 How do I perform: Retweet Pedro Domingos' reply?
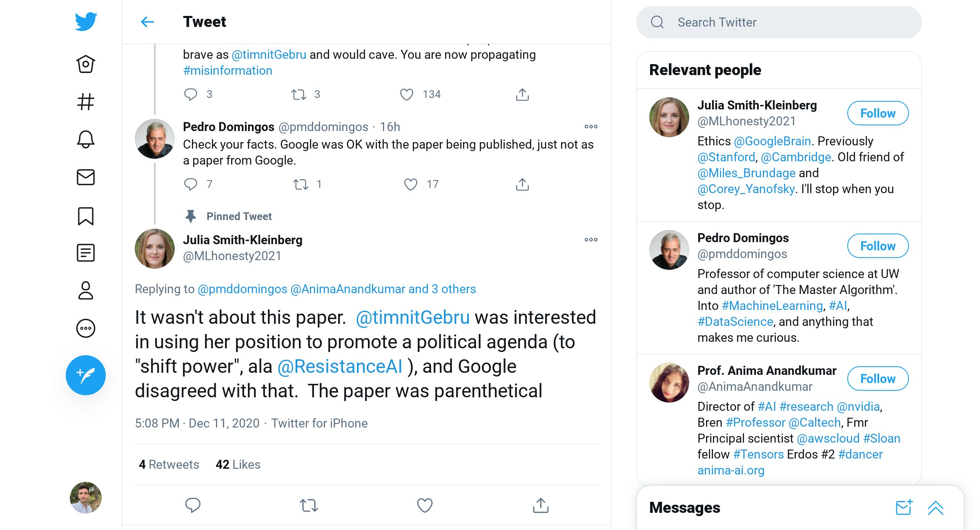tap(301, 184)
